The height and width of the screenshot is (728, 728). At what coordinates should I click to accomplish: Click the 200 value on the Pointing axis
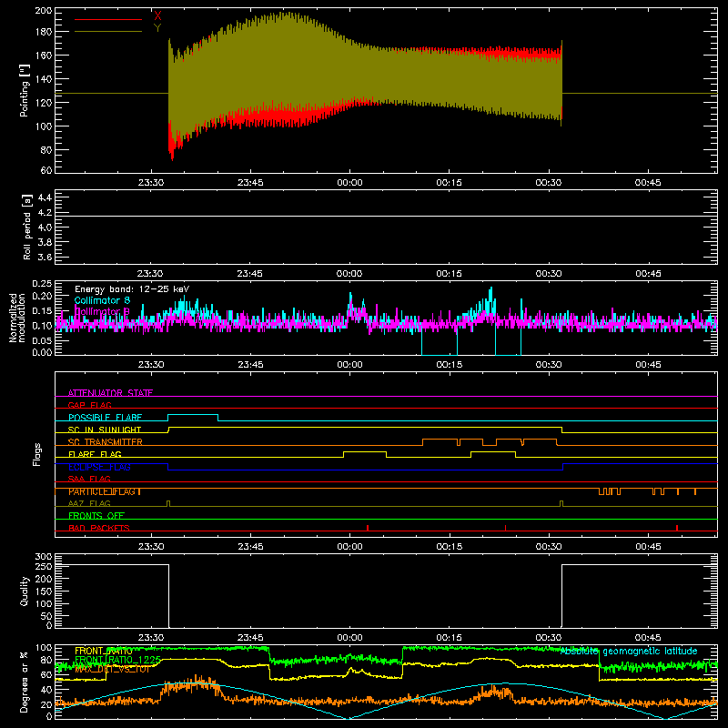point(44,11)
